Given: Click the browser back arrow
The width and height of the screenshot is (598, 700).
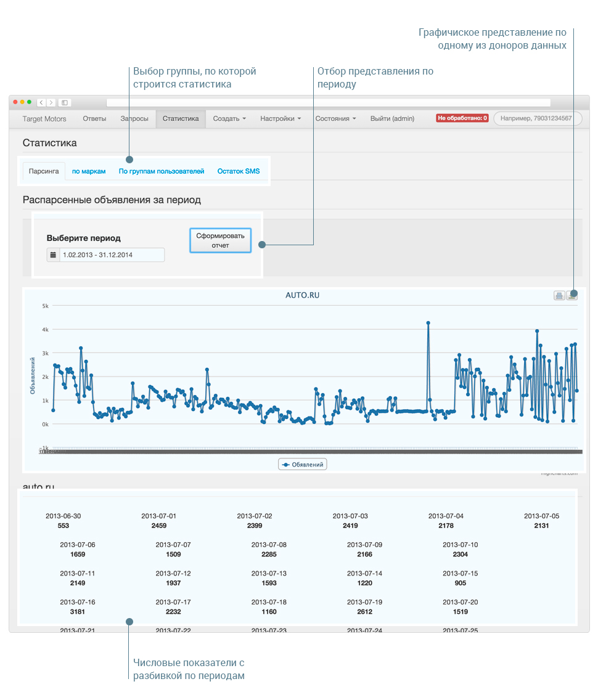Looking at the screenshot, I should pyautogui.click(x=41, y=103).
